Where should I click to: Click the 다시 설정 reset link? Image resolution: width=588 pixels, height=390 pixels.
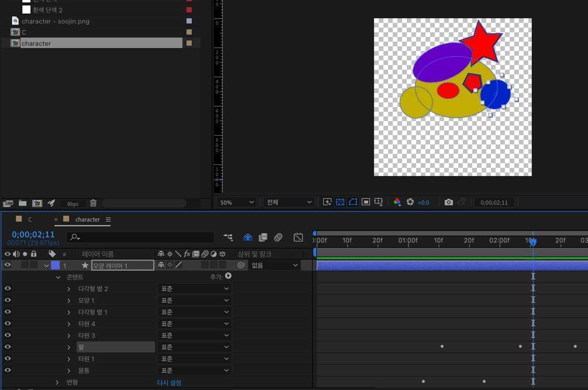tap(169, 383)
